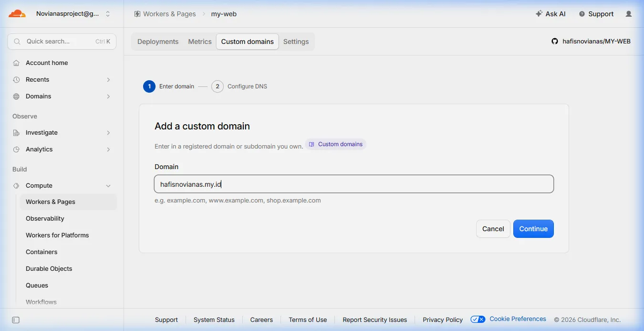
Task: Click step 1 Enter domain indicator
Action: point(149,86)
